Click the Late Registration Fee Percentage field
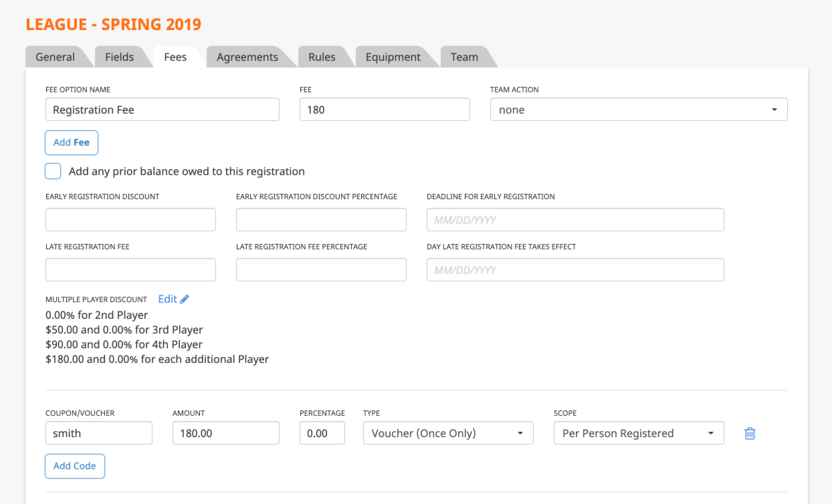 (321, 270)
